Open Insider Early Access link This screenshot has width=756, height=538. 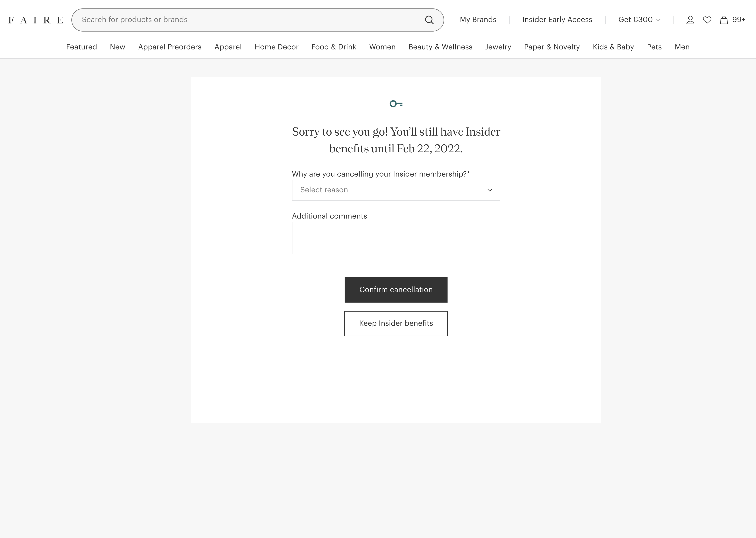point(557,20)
